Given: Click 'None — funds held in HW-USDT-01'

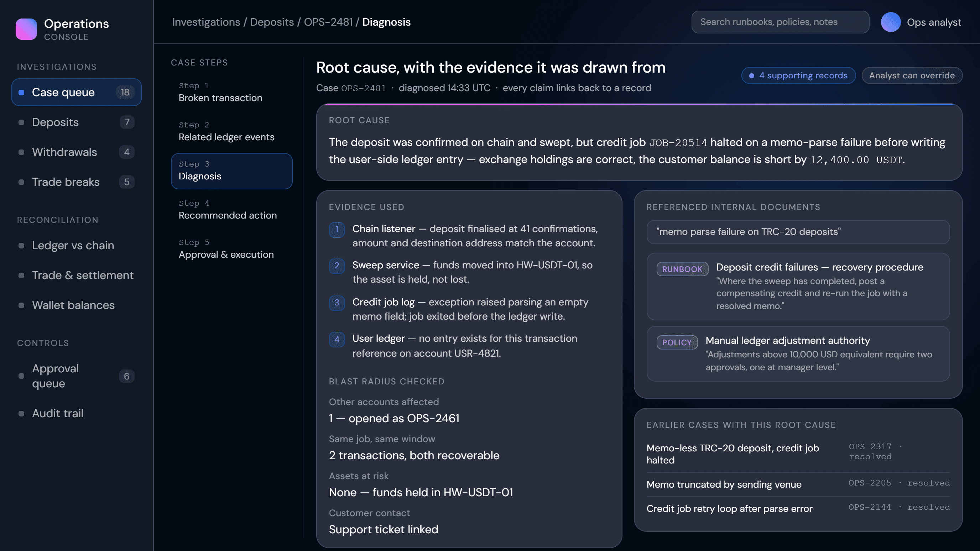Looking at the screenshot, I should tap(421, 492).
